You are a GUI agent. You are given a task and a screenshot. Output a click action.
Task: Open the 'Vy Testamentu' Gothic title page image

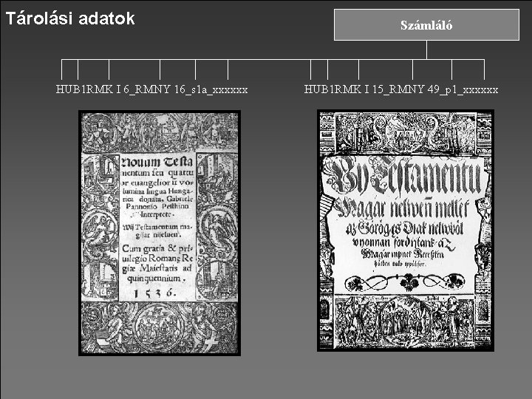[x=406, y=231]
